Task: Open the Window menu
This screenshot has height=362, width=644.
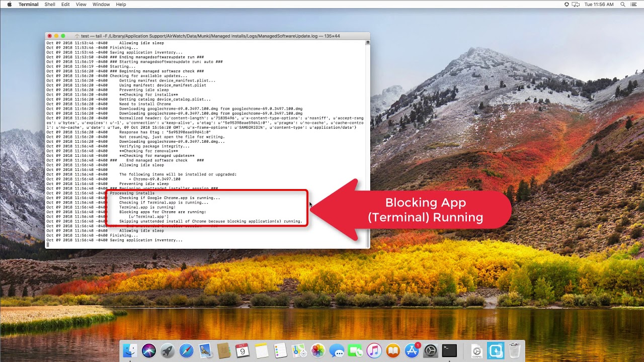Action: pyautogui.click(x=101, y=5)
